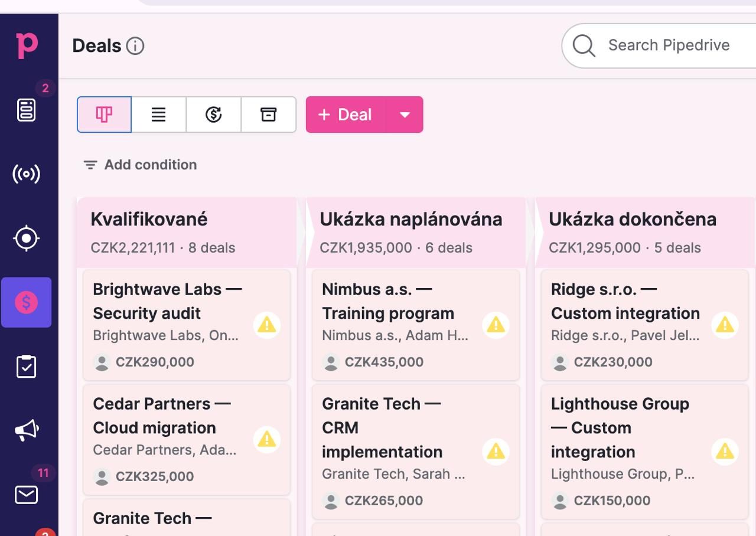Screen dimensions: 756x536
Task: Click the CZK325,000 deal value
Action: coord(155,476)
